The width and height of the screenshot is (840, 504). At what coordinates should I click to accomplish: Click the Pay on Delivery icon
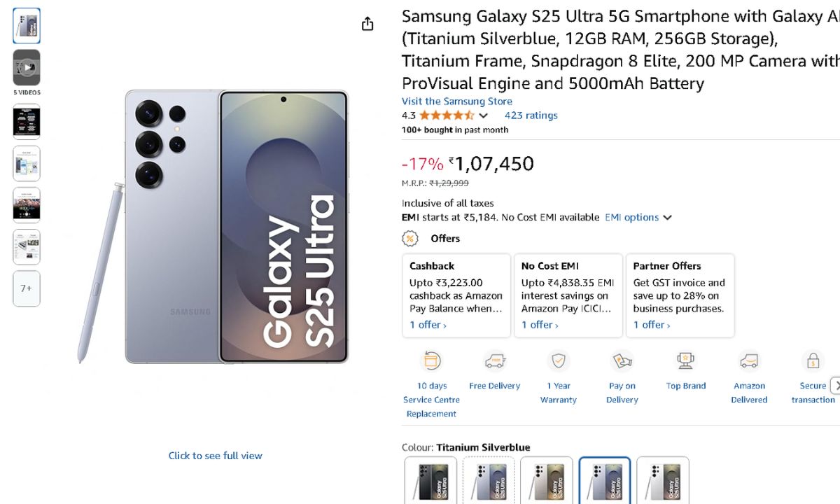pos(622,361)
